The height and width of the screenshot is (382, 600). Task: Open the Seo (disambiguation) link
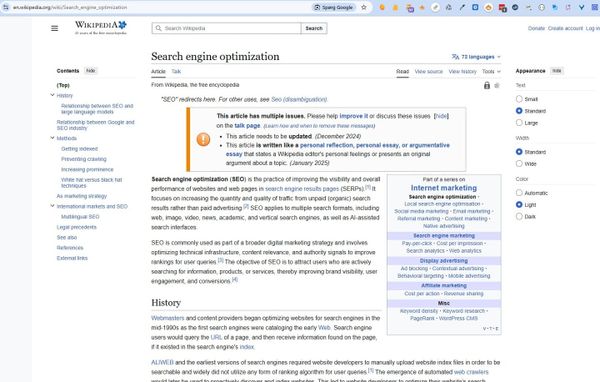tap(299, 100)
